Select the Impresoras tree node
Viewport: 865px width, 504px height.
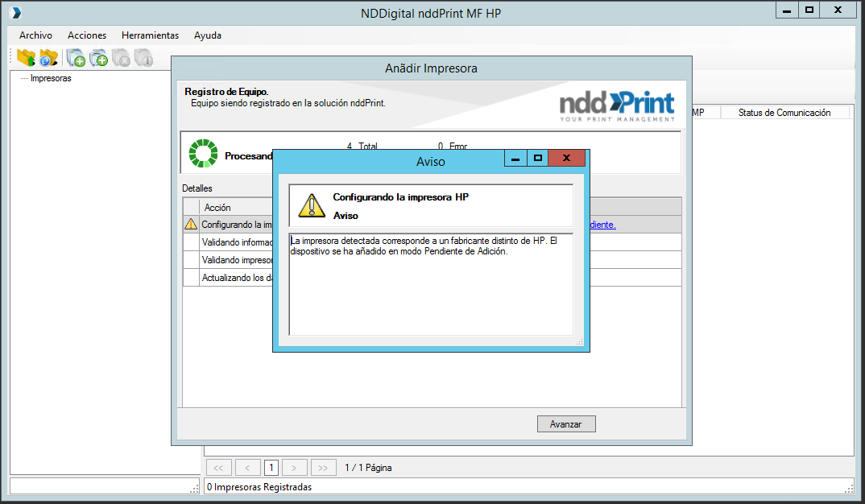pos(51,78)
